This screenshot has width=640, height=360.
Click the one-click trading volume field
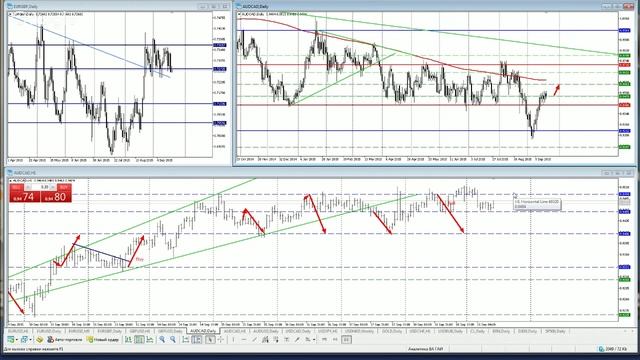tap(41, 187)
